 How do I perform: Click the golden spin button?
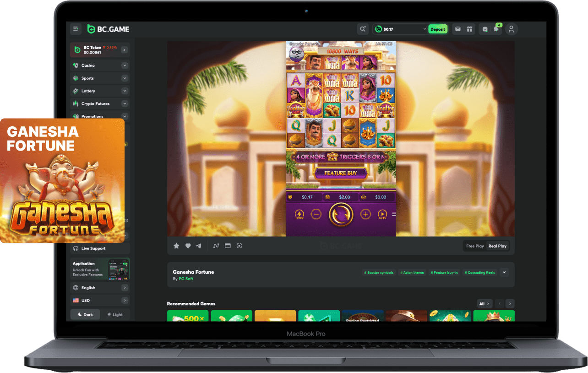pyautogui.click(x=341, y=214)
